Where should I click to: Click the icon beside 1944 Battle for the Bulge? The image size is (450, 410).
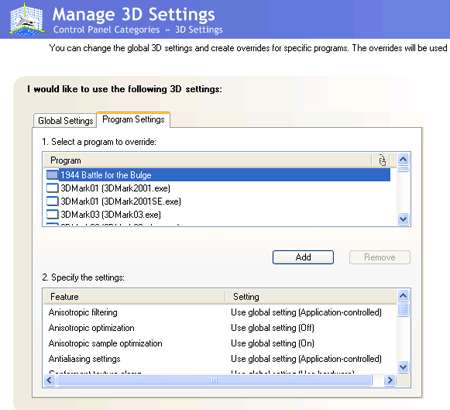(x=52, y=175)
